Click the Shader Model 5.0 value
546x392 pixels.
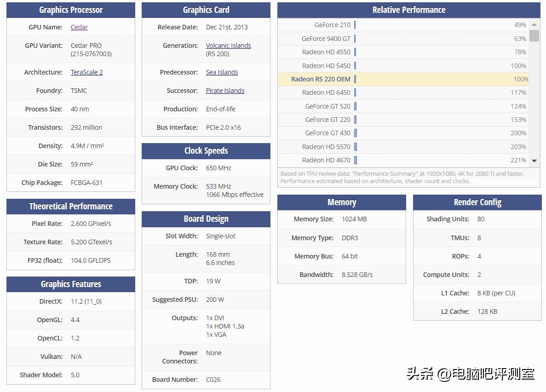click(75, 375)
